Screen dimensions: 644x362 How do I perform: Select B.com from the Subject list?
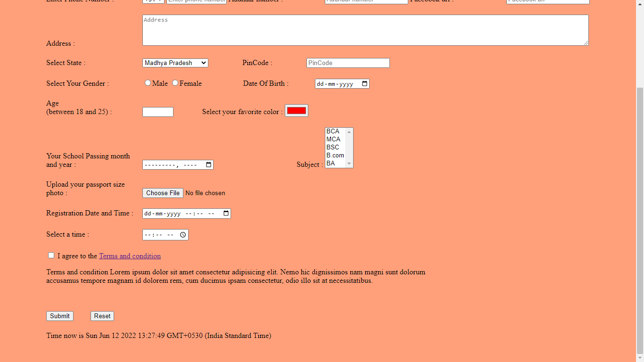[x=335, y=155]
